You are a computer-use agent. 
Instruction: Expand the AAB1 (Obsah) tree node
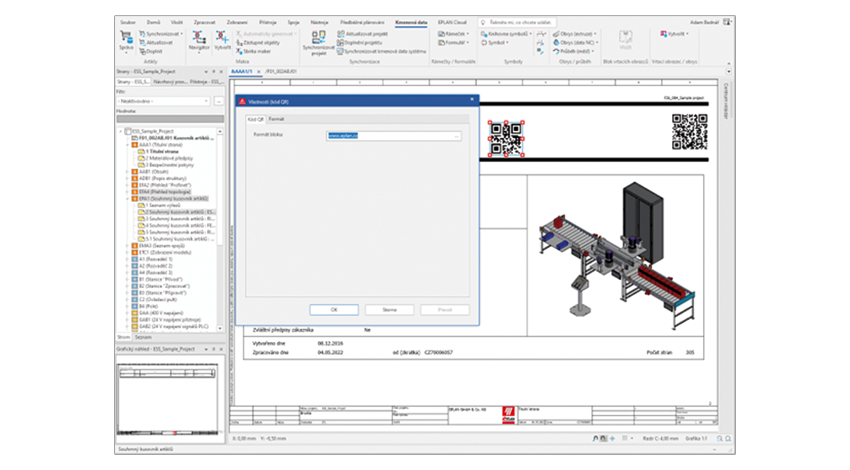pos(128,171)
